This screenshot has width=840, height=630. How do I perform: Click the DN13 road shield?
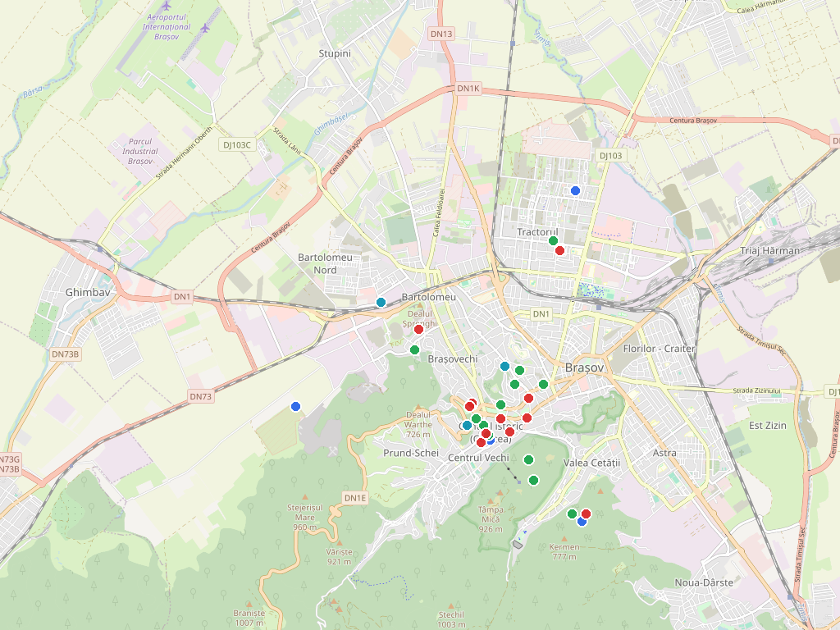[441, 34]
